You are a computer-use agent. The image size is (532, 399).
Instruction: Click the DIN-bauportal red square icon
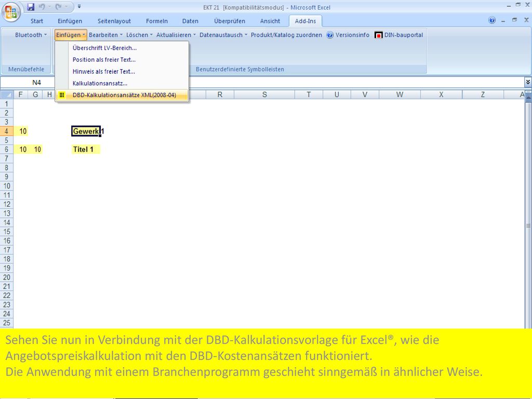pos(379,35)
